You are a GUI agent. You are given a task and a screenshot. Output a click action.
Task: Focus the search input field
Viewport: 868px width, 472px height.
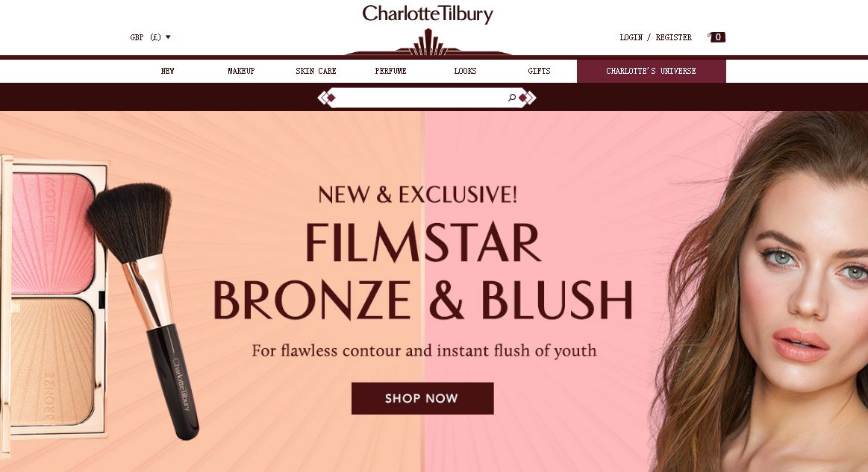421,98
